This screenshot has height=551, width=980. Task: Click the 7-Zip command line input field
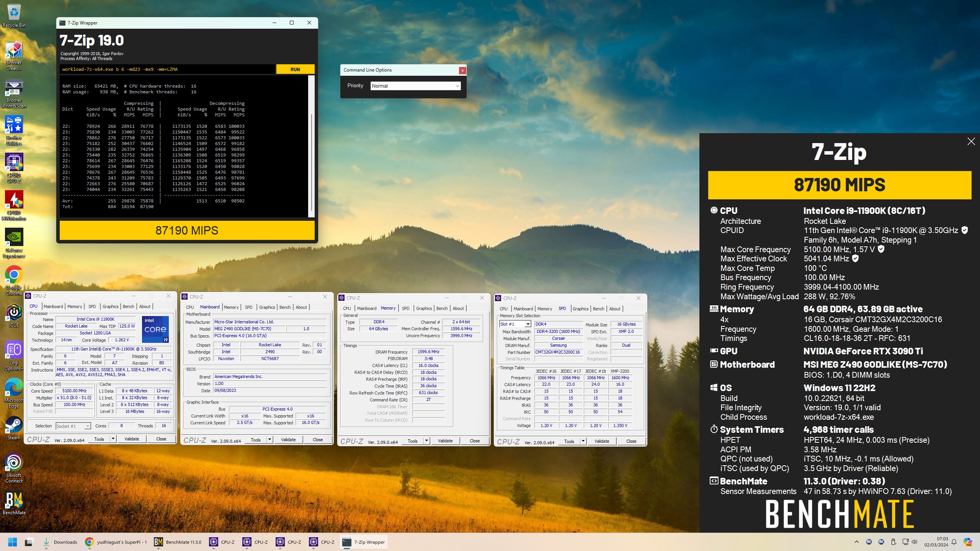[167, 69]
